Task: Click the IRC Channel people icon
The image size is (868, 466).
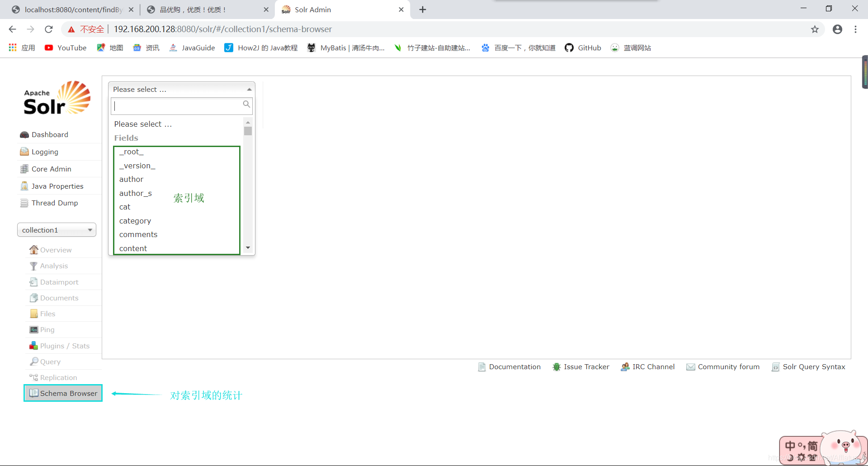Action: pyautogui.click(x=625, y=367)
